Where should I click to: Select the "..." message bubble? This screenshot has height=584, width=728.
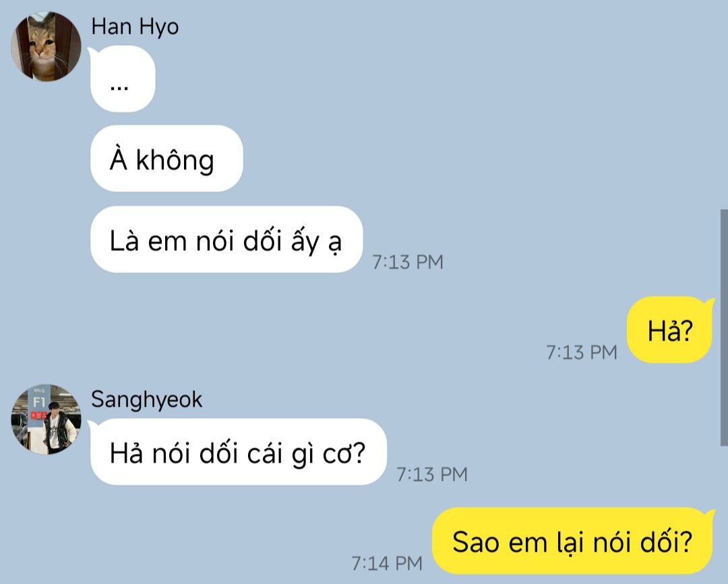click(122, 79)
